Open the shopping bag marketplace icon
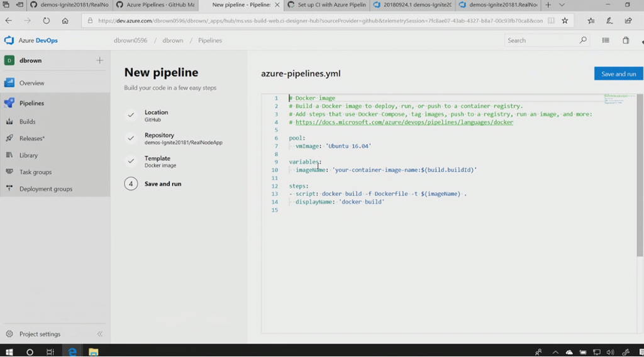The height and width of the screenshot is (357, 644). pos(626,40)
